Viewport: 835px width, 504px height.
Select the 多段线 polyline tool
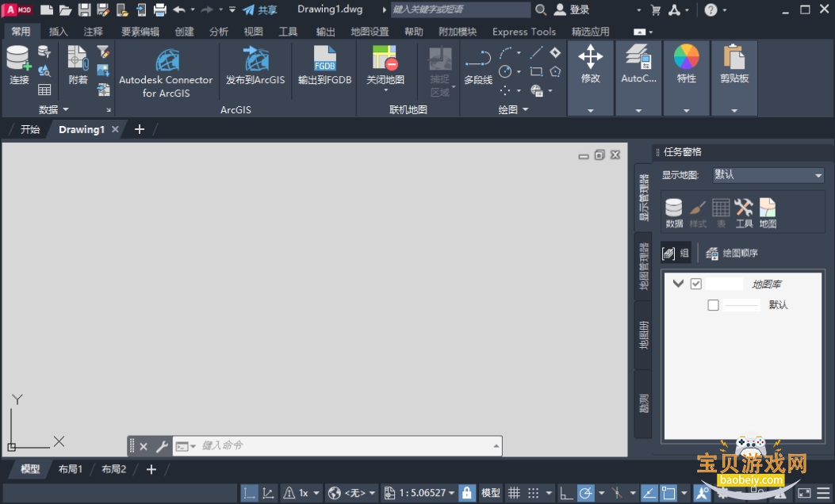[x=477, y=67]
